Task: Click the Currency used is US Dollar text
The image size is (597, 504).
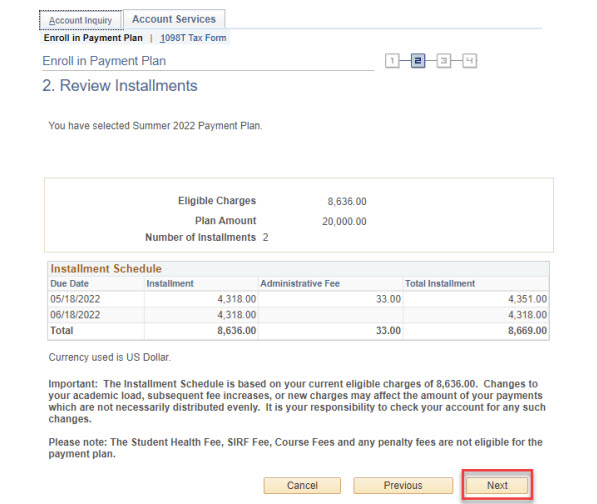Action: [110, 357]
